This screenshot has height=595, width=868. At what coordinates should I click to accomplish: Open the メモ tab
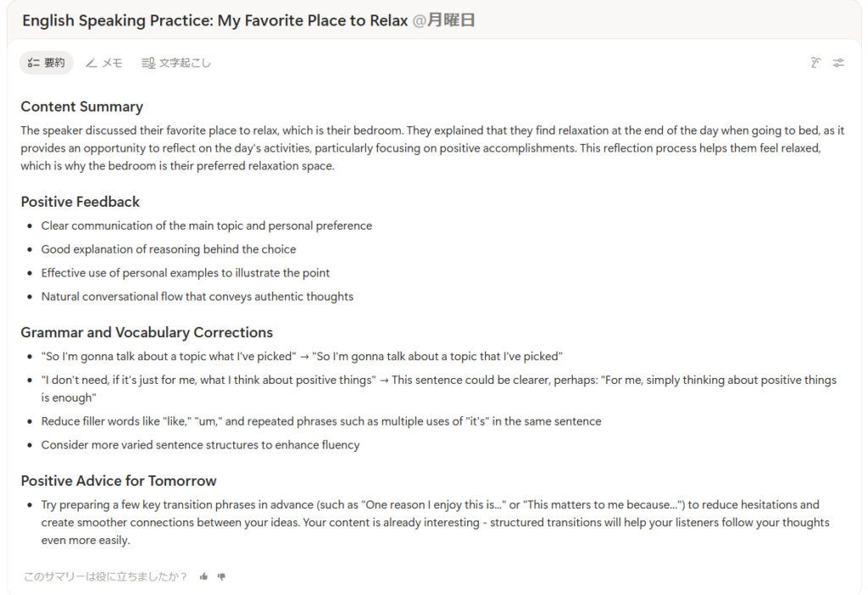click(104, 63)
